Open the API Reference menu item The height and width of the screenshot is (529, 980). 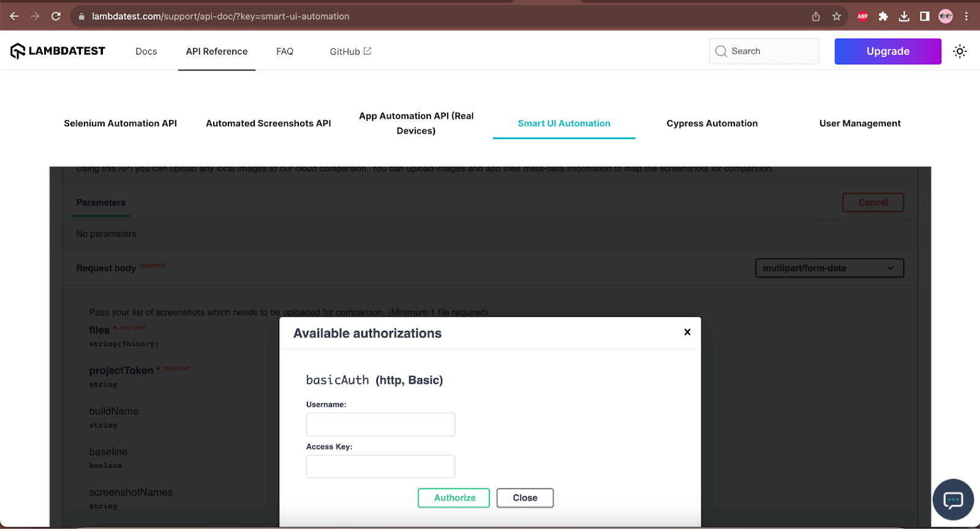(x=217, y=51)
